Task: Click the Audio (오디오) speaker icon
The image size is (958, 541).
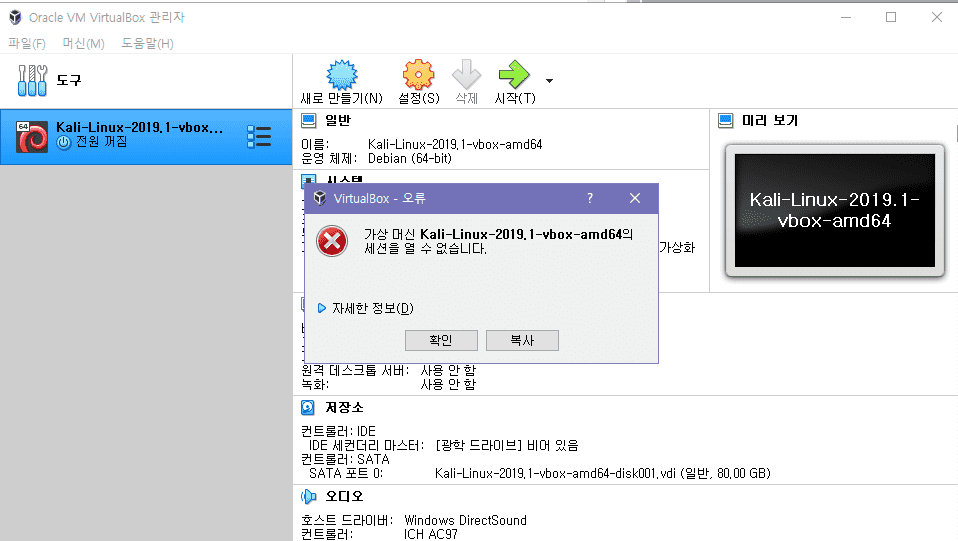Action: (x=309, y=496)
